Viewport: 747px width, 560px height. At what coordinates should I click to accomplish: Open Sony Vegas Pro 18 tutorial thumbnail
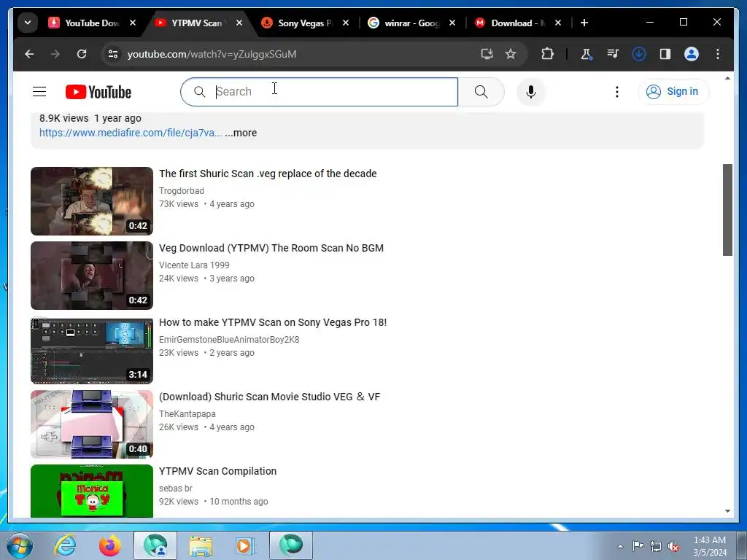[x=92, y=349]
